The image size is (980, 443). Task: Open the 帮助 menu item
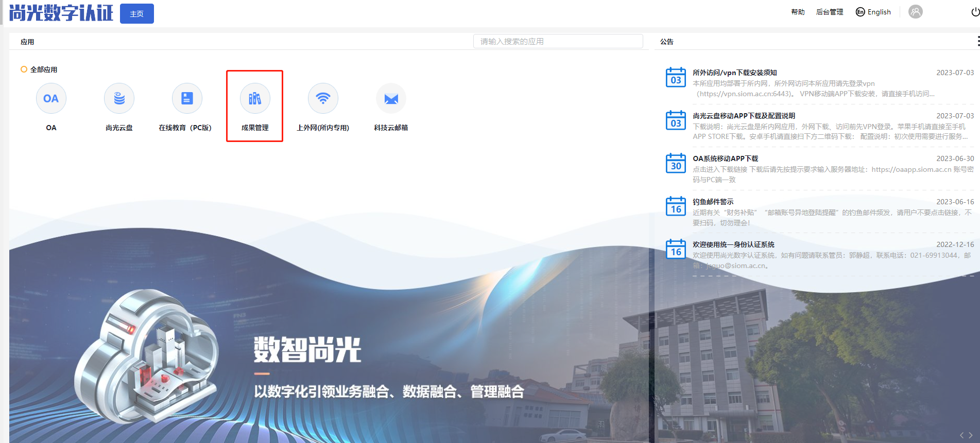point(798,12)
